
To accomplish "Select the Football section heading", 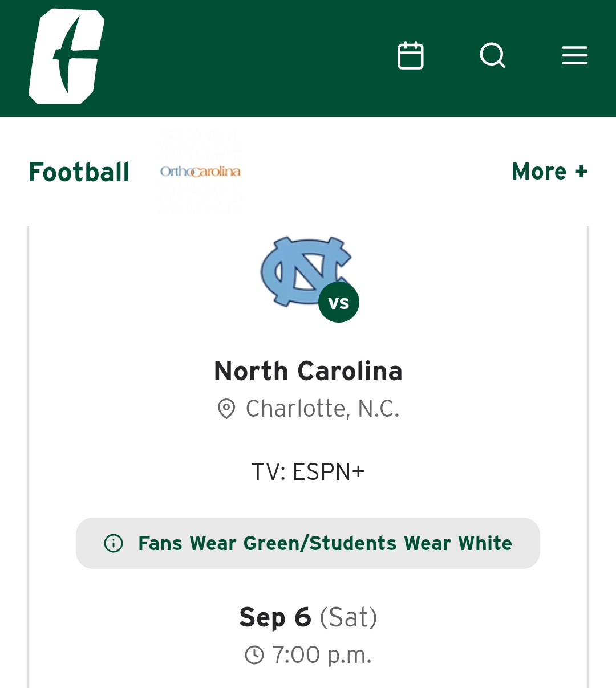I will click(79, 172).
